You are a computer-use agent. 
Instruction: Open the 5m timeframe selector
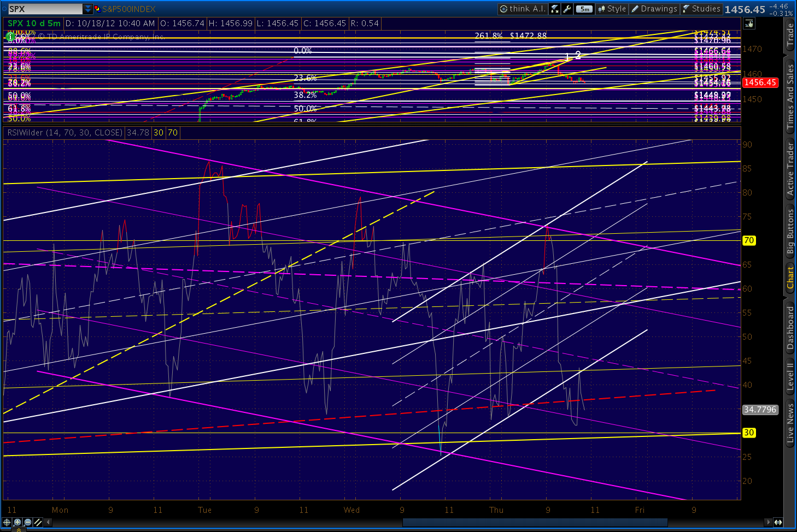(584, 9)
